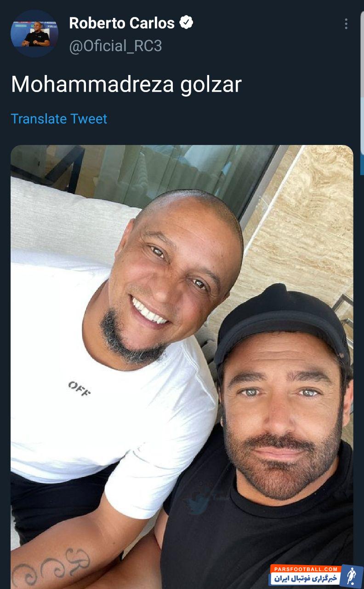364x589 pixels.
Task: Open the tweet's three-dot options menu
Action: coord(346,24)
